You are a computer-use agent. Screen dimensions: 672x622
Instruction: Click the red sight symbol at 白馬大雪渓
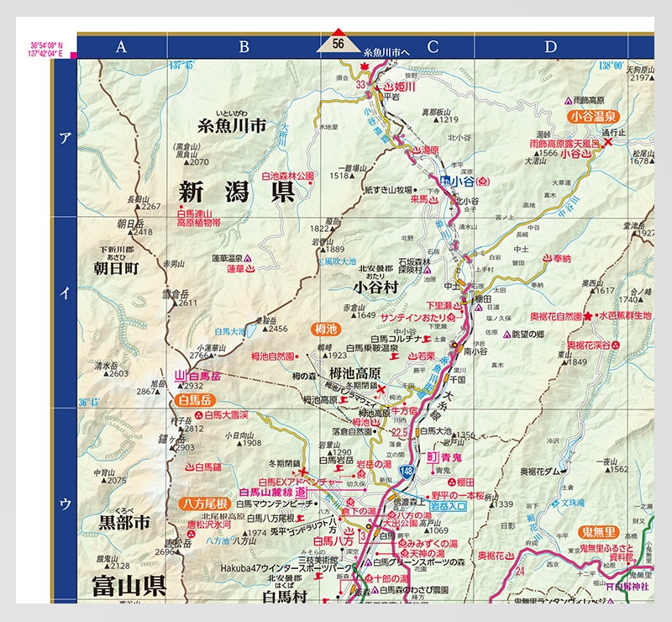(x=198, y=415)
